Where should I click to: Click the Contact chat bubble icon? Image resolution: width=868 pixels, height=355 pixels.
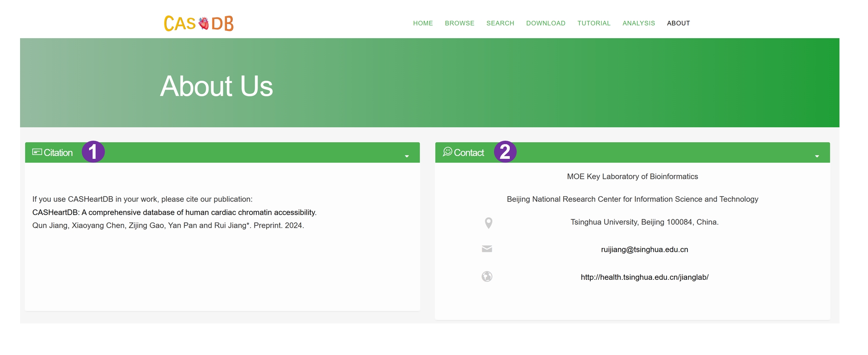(447, 152)
